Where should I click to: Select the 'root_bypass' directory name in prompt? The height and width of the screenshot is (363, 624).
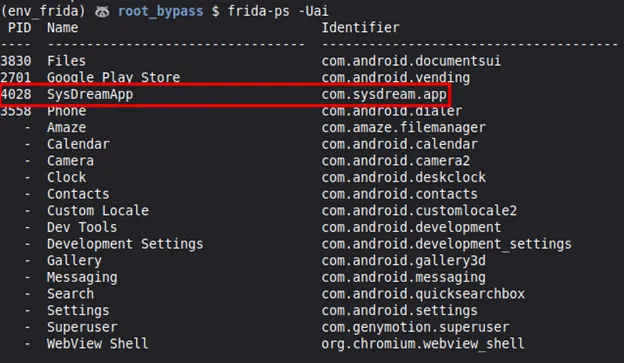click(x=160, y=12)
